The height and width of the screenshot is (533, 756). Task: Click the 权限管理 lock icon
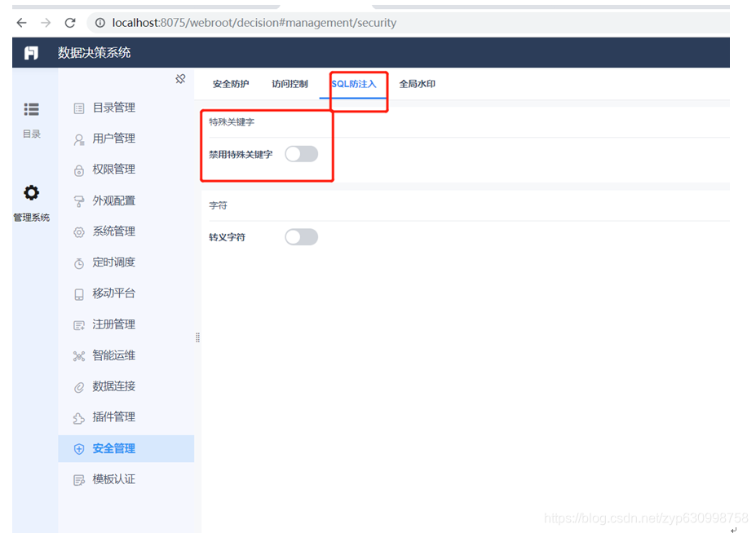79,170
